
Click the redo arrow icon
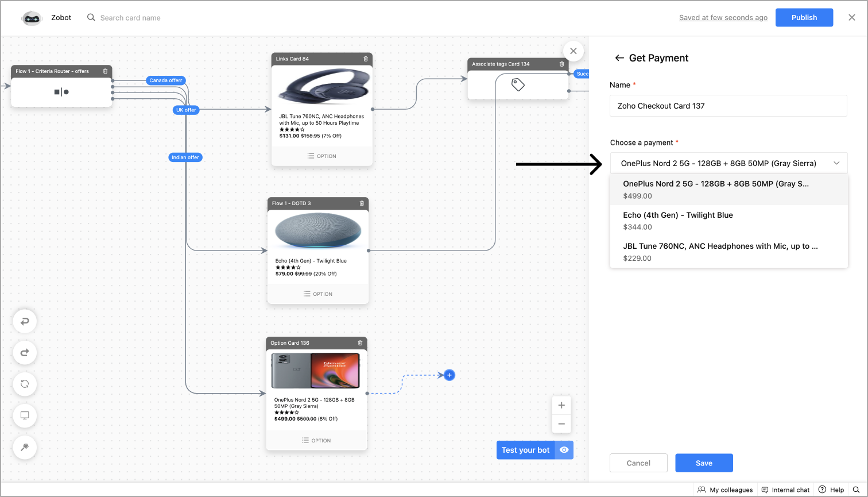click(x=25, y=353)
